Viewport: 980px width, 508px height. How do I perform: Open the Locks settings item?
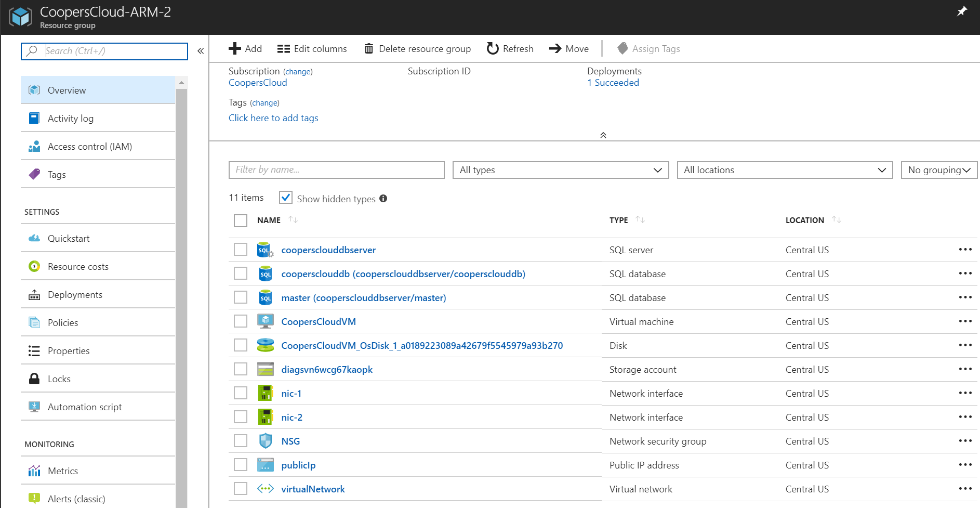click(x=98, y=379)
